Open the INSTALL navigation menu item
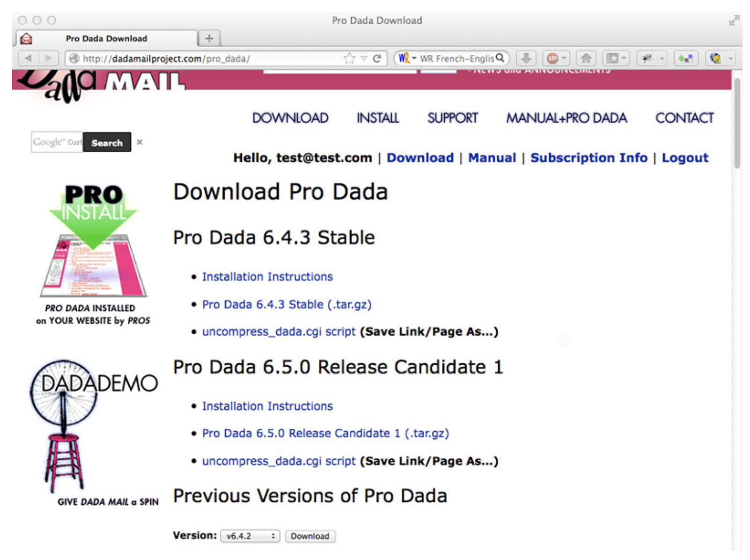This screenshot has width=750, height=560. pyautogui.click(x=378, y=118)
